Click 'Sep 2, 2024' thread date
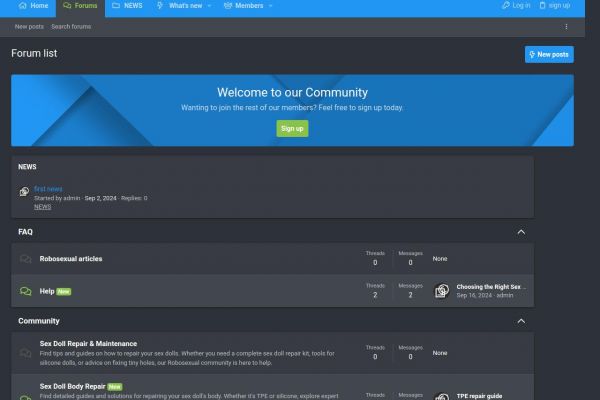Screen dimensions: 600x400 pyautogui.click(x=100, y=198)
